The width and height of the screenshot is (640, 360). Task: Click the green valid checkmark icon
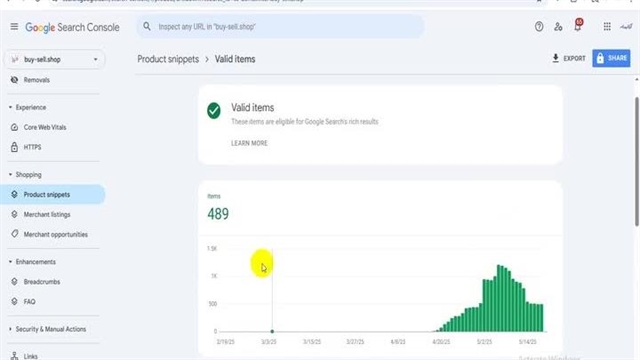pos(214,111)
